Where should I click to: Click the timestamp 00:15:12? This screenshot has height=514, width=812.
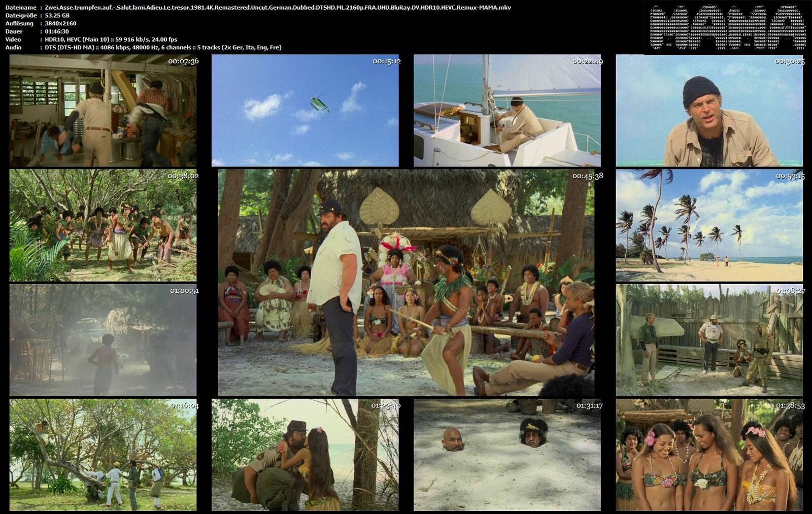(387, 61)
